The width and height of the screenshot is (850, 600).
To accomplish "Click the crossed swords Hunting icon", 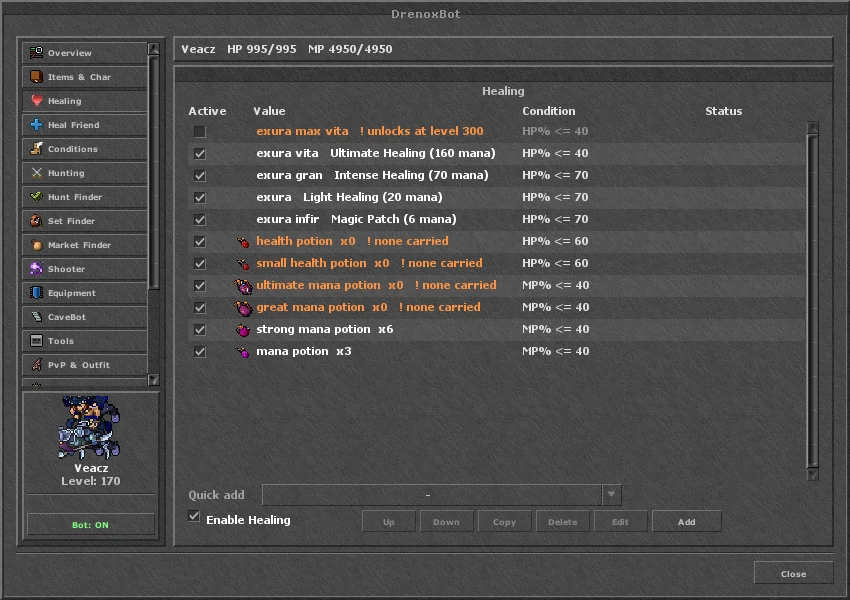I will tap(36, 172).
